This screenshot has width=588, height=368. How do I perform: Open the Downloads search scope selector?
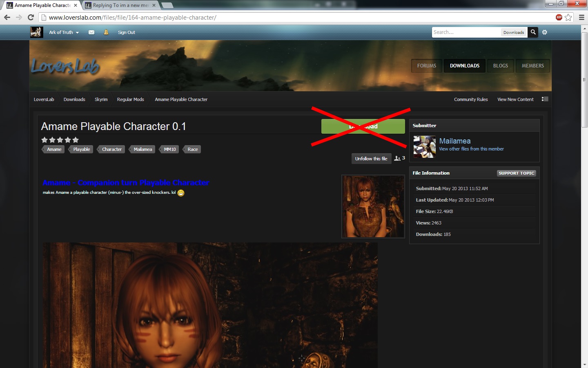click(x=514, y=32)
